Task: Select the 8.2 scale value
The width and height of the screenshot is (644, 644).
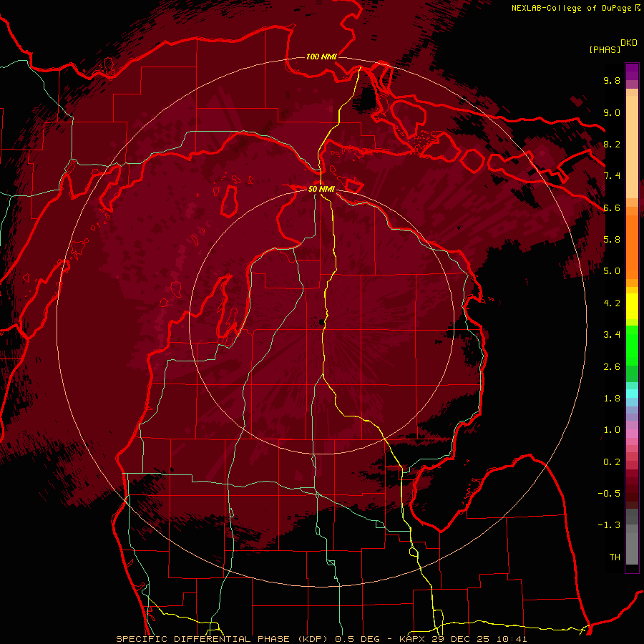Action: [612, 144]
